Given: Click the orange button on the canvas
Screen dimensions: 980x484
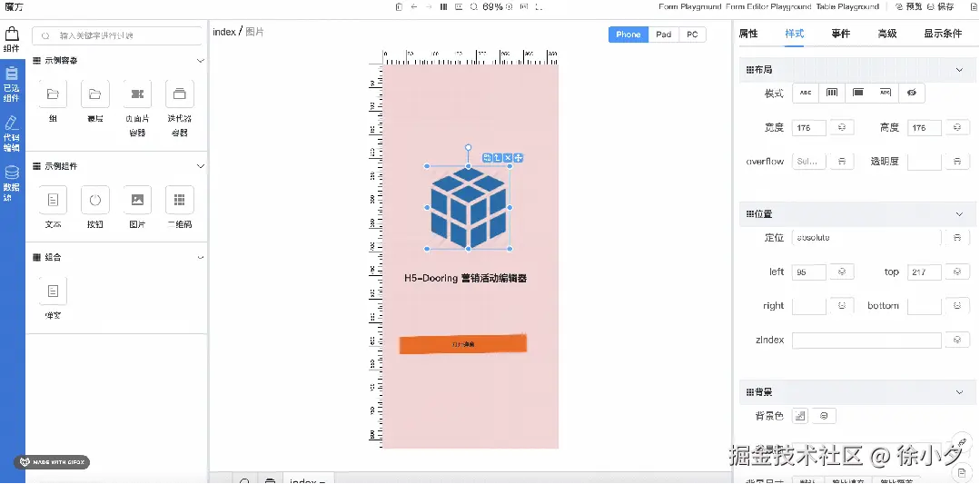Looking at the screenshot, I should (x=463, y=344).
